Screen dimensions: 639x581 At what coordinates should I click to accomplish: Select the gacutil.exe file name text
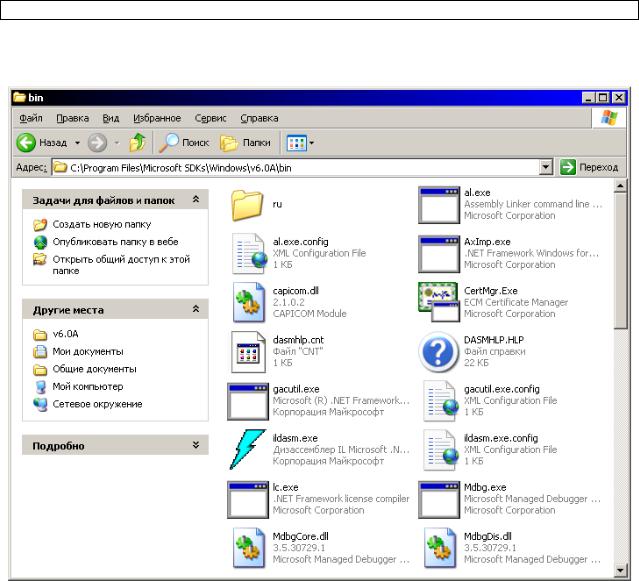[x=296, y=389]
